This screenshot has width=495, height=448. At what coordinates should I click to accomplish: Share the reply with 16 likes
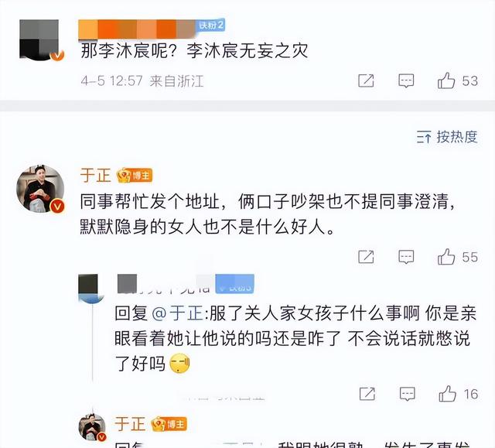click(367, 394)
